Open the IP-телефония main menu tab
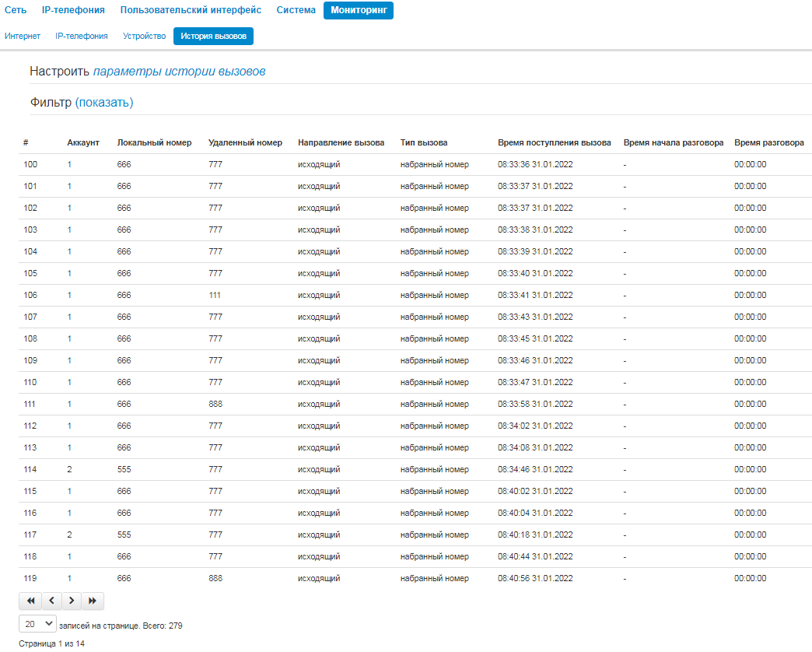 click(73, 10)
